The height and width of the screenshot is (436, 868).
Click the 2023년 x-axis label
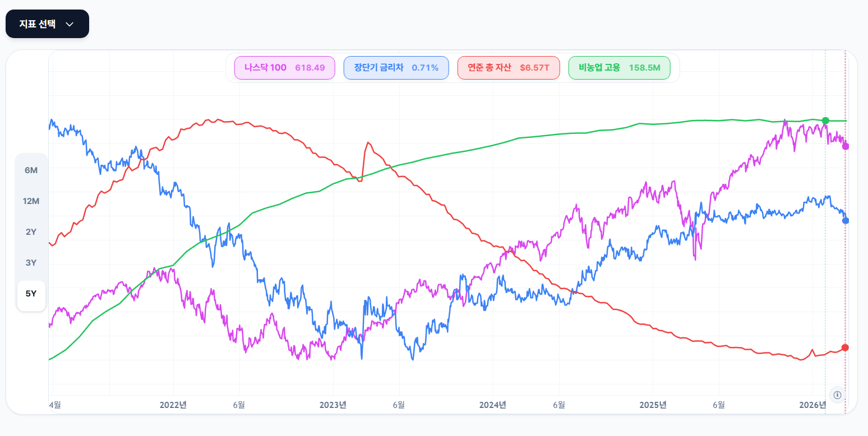pos(333,405)
